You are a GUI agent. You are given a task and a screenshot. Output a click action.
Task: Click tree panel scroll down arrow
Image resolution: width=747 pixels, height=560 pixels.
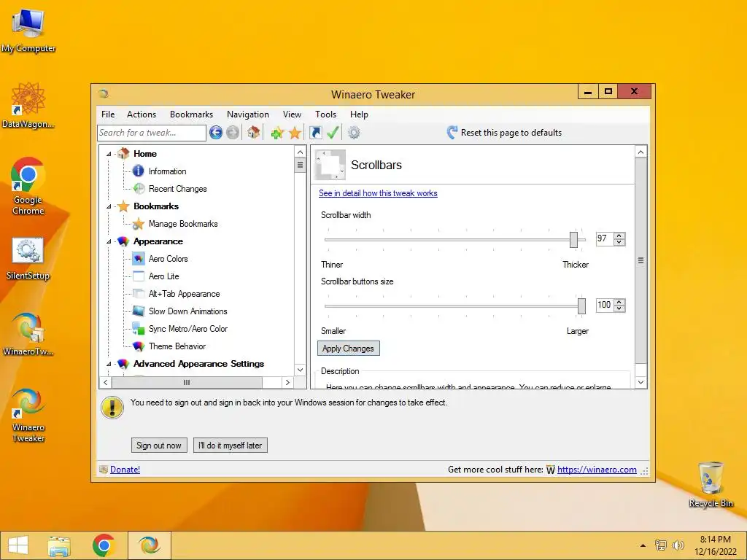(300, 370)
